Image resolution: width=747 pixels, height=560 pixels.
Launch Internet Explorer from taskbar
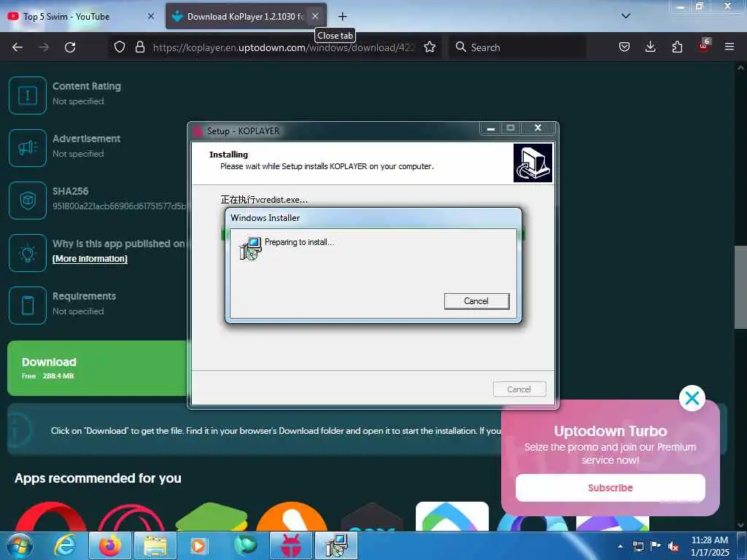coord(65,546)
